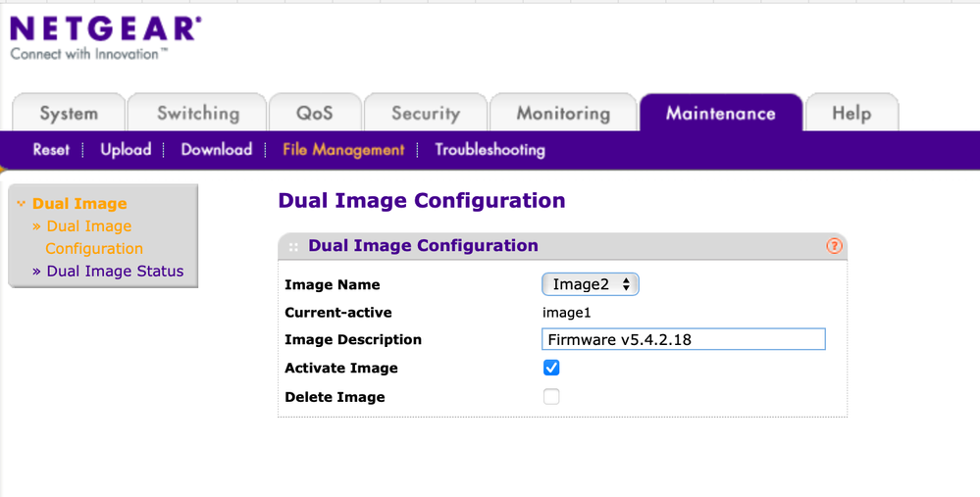Open the Switching tab
The height and width of the screenshot is (497, 980).
point(198,114)
